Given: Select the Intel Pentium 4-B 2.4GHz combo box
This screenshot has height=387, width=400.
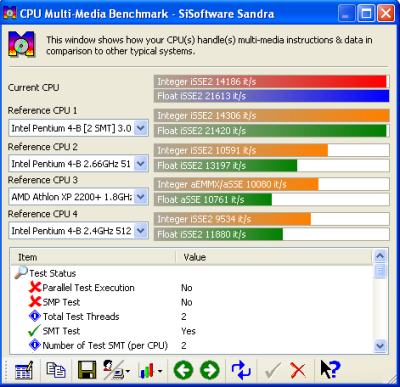Looking at the screenshot, I should pos(78,231).
